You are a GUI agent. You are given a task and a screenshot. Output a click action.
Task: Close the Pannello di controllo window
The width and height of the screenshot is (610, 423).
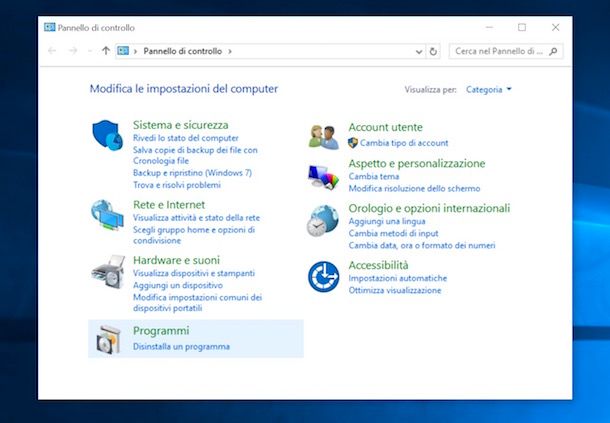[x=556, y=27]
